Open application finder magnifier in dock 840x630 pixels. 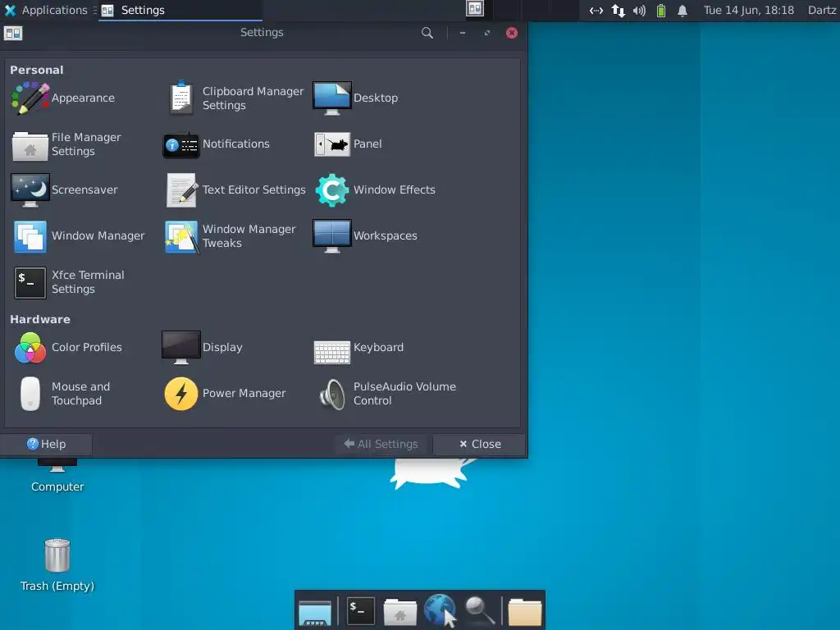tap(479, 610)
